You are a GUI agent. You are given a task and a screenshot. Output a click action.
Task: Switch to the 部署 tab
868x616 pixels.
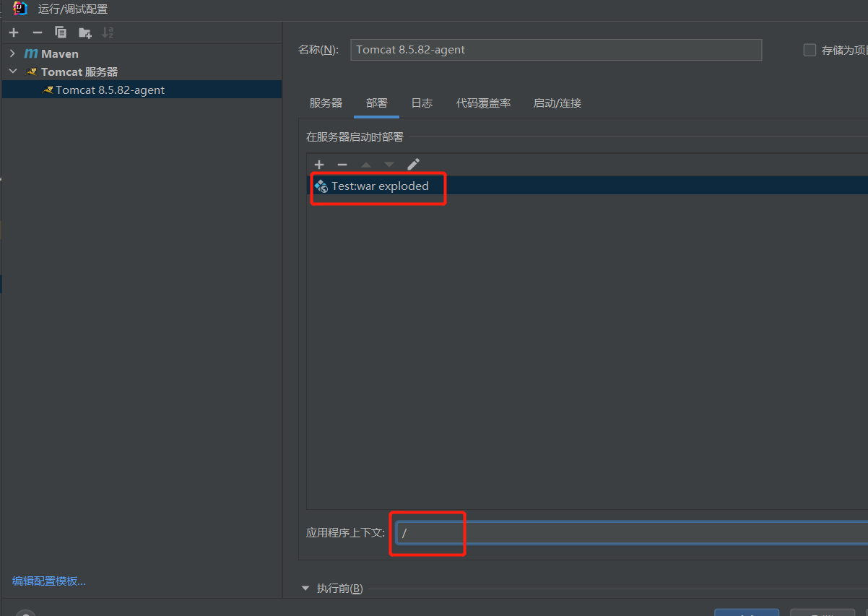377,103
